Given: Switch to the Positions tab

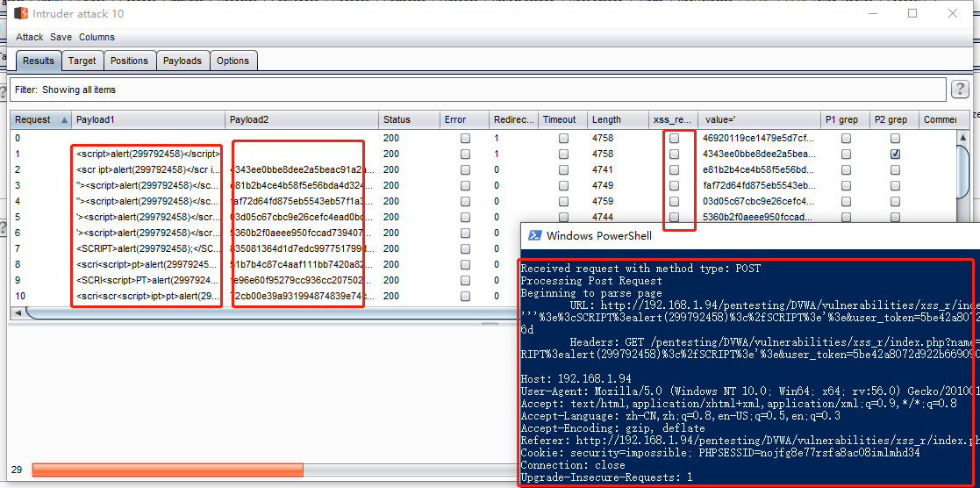Looking at the screenshot, I should pos(129,61).
